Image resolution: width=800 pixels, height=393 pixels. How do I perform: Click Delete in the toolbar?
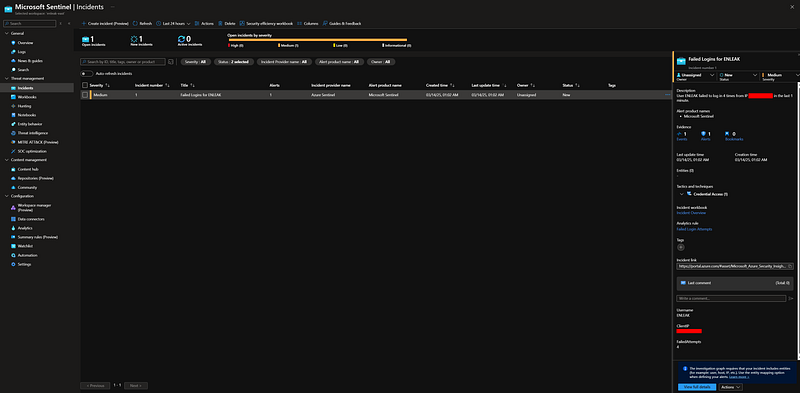[x=227, y=23]
